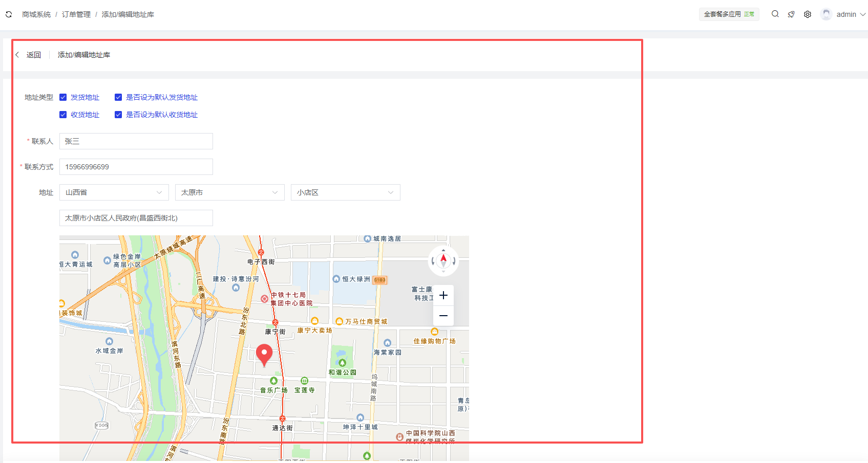The height and width of the screenshot is (463, 868).
Task: Uncheck the 发货地址 checkbox
Action: click(63, 97)
